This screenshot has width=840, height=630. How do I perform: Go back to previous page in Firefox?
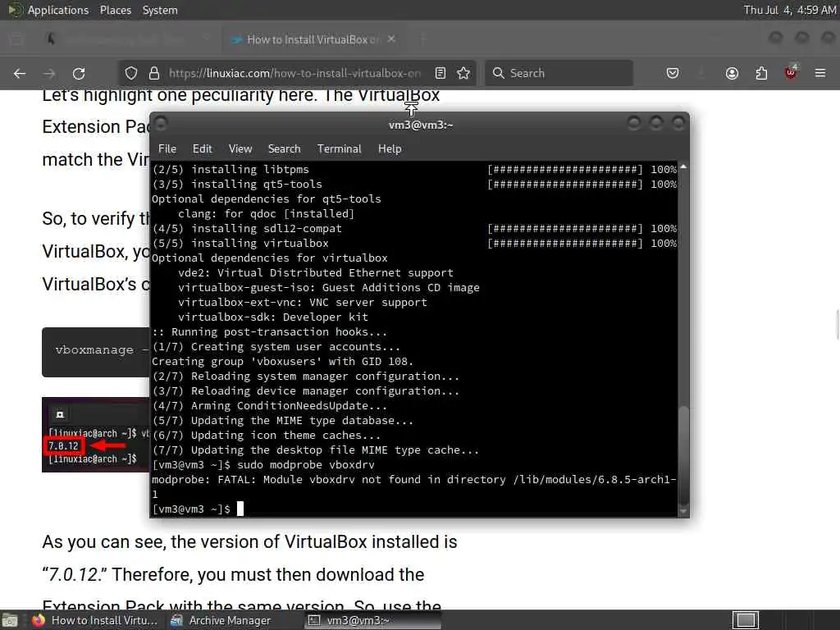pos(20,73)
